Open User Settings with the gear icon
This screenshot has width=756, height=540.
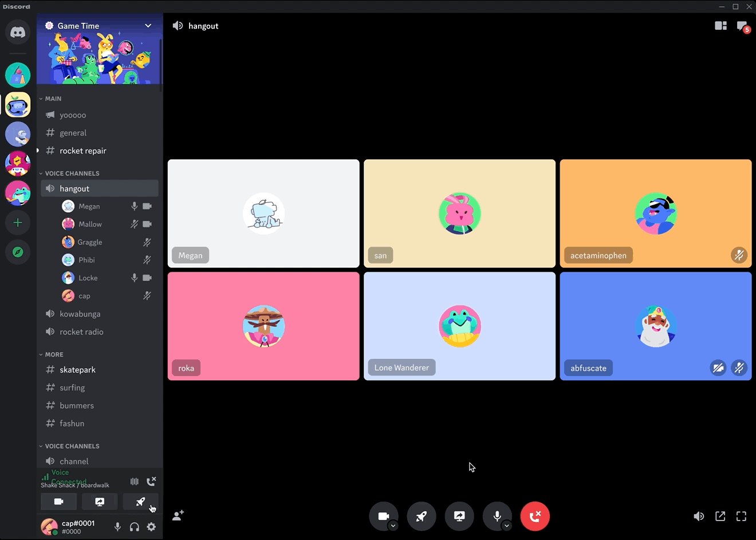(151, 526)
